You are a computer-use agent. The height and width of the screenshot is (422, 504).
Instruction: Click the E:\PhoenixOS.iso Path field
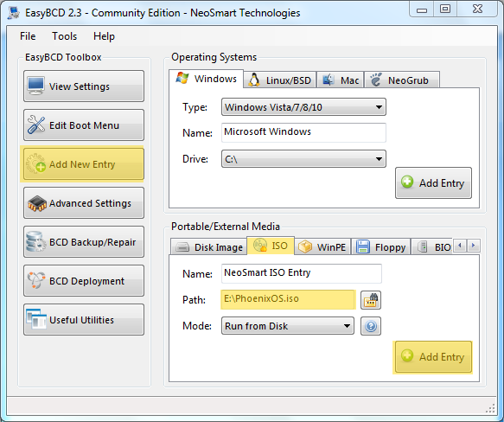[x=288, y=299]
